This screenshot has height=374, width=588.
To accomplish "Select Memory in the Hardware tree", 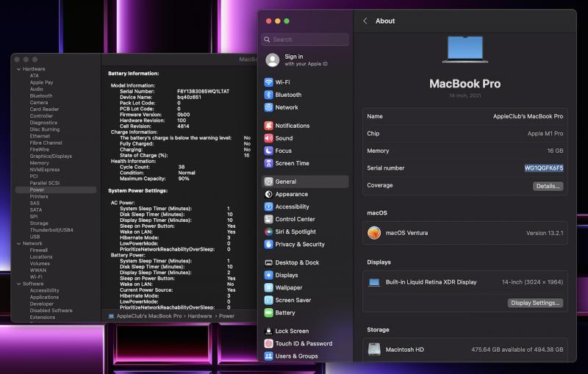I will click(x=40, y=163).
